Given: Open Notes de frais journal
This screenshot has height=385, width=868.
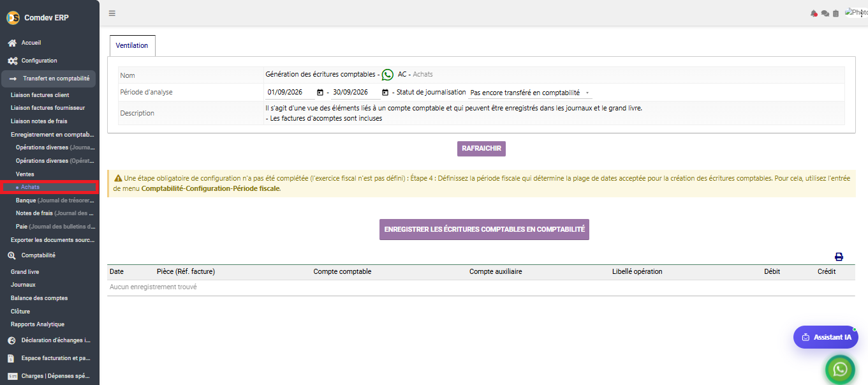Looking at the screenshot, I should [55, 213].
